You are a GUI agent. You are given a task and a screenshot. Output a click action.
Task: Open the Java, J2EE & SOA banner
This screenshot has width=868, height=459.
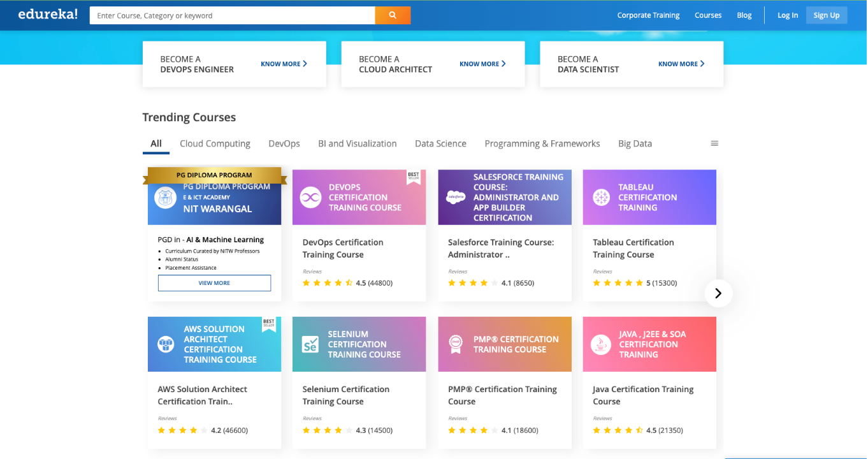(x=649, y=344)
